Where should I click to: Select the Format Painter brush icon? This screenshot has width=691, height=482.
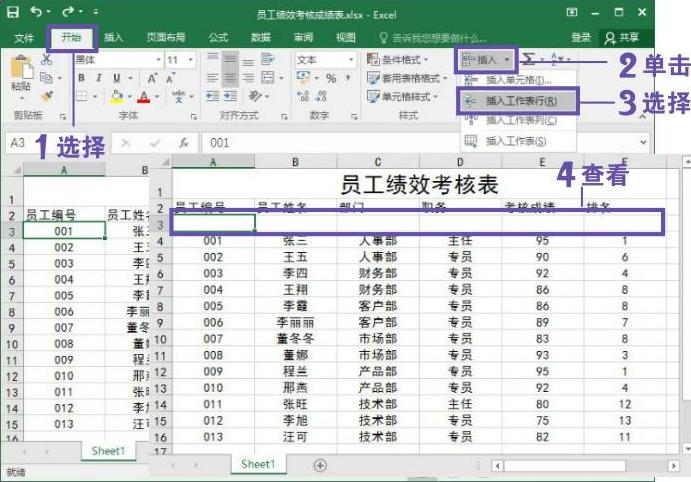(46, 96)
